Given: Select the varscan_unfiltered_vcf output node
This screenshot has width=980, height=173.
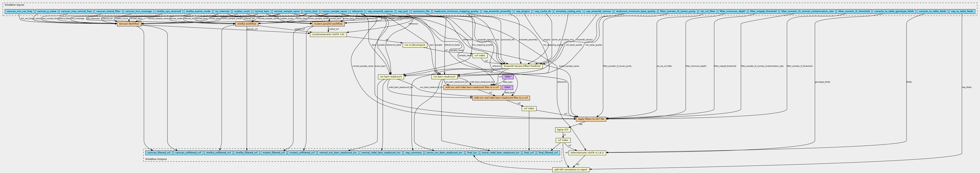Looking at the screenshot, I should tap(188, 153).
